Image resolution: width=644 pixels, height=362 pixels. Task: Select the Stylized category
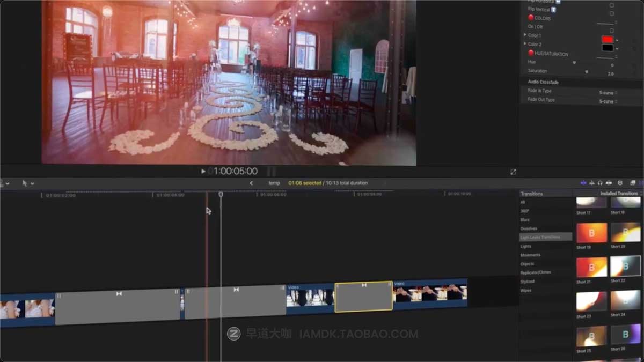(x=528, y=281)
